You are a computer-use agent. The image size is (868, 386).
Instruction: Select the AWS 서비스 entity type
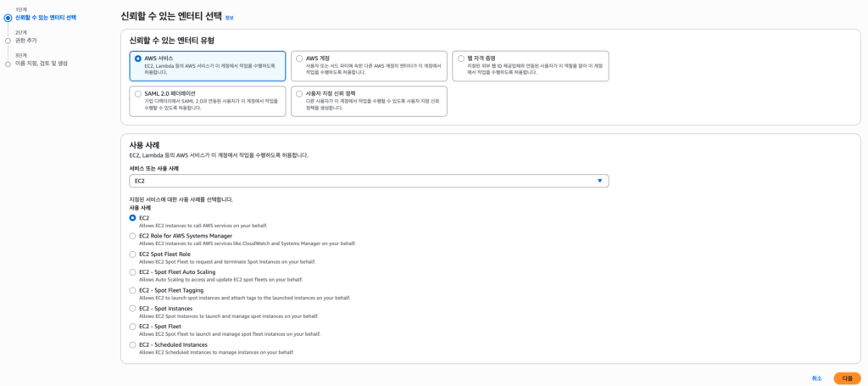pyautogui.click(x=138, y=59)
